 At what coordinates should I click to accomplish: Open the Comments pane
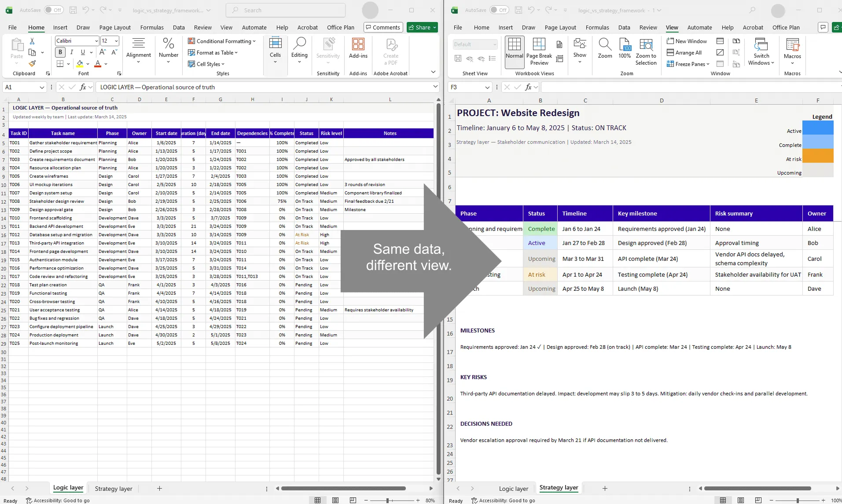(382, 27)
